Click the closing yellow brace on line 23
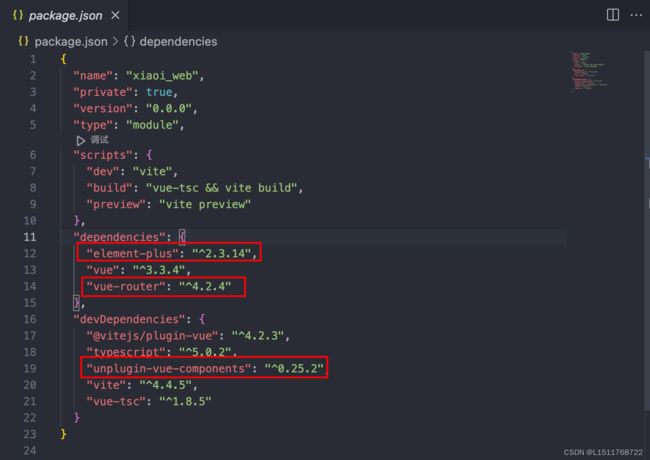Image resolution: width=650 pixels, height=460 pixels. pos(63,434)
